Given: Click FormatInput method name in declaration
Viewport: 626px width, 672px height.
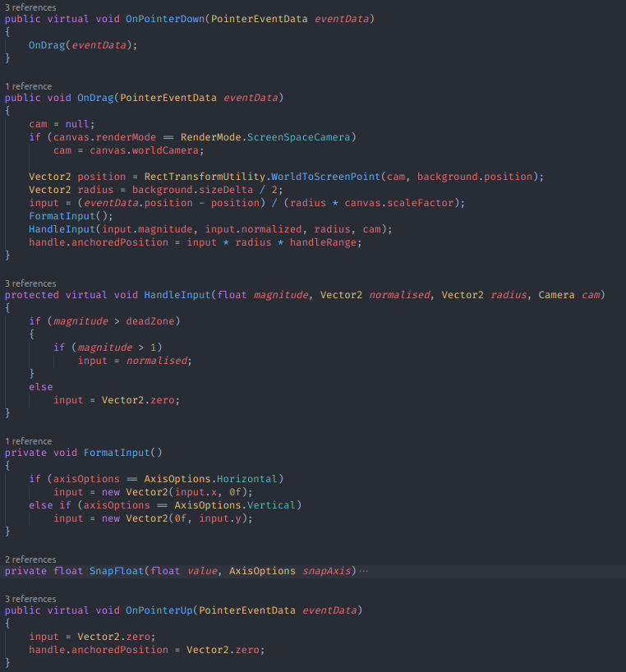Looking at the screenshot, I should click(117, 453).
